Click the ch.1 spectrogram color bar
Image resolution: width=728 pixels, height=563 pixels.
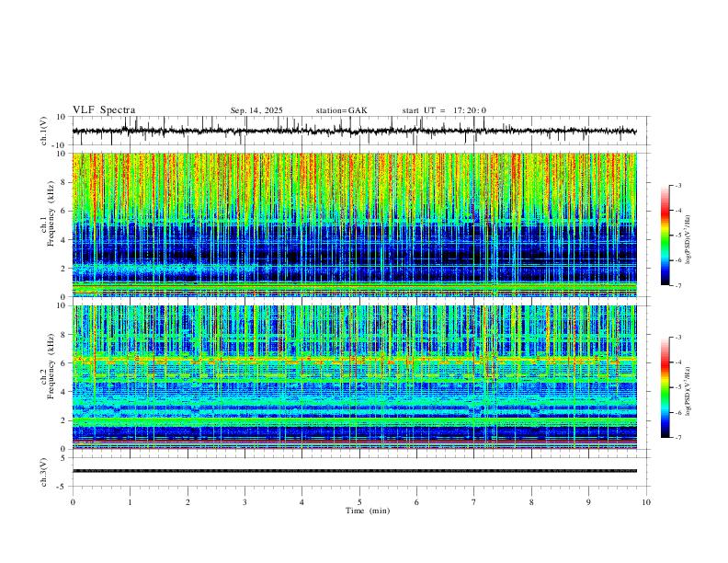coord(665,236)
